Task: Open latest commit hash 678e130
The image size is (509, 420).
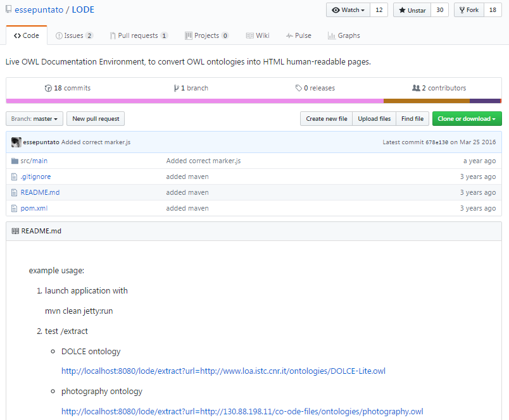Action: [x=437, y=142]
